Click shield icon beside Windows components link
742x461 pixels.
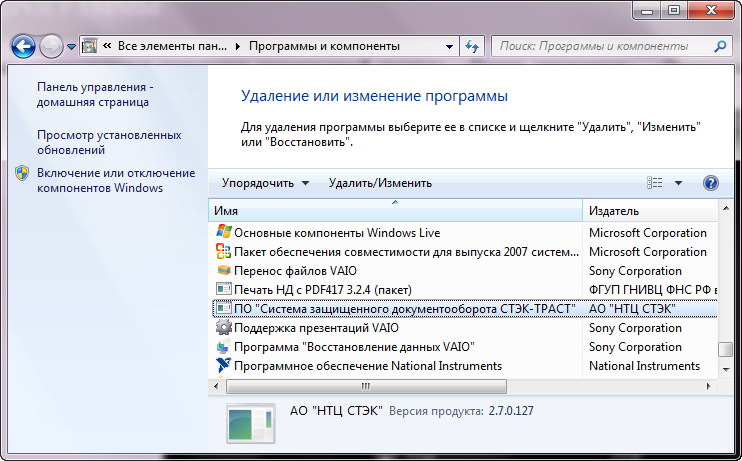22,173
